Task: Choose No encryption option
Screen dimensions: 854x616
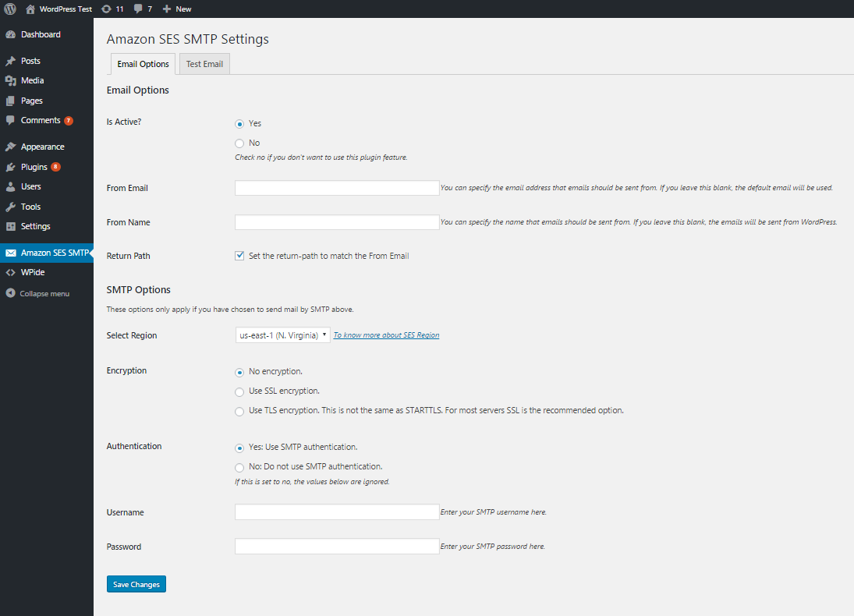Action: [239, 372]
